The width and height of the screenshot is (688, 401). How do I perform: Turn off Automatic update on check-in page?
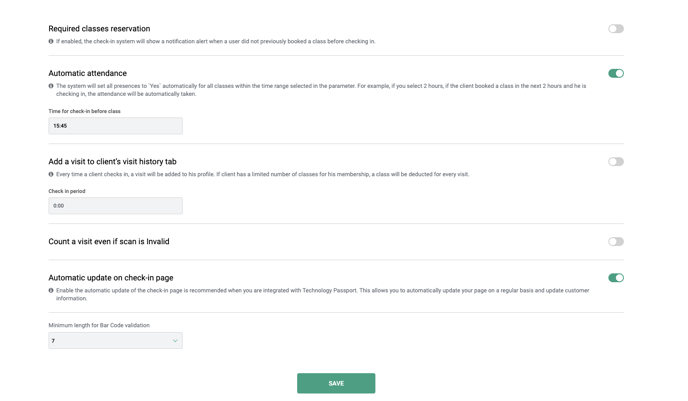[616, 278]
